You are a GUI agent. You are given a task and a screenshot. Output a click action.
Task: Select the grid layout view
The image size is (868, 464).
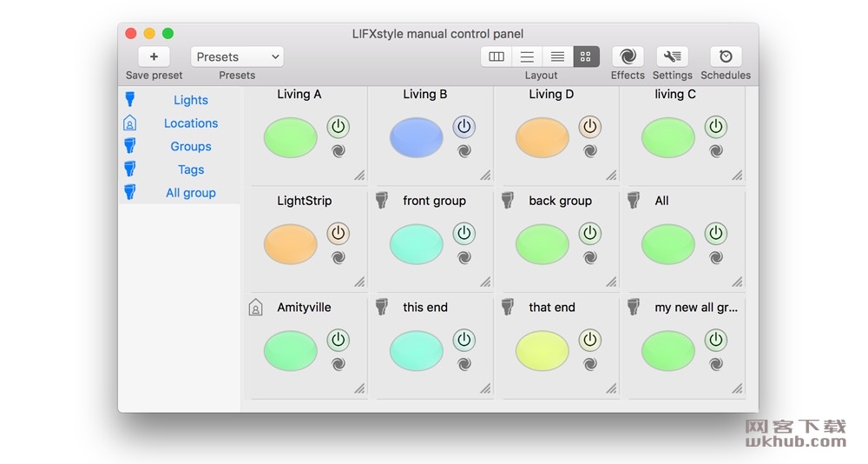click(x=586, y=56)
